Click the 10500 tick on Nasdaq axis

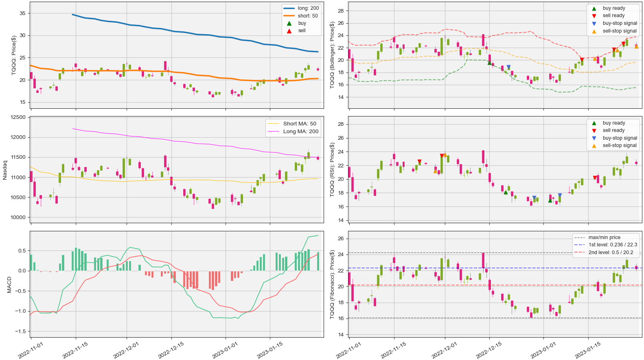pos(18,198)
